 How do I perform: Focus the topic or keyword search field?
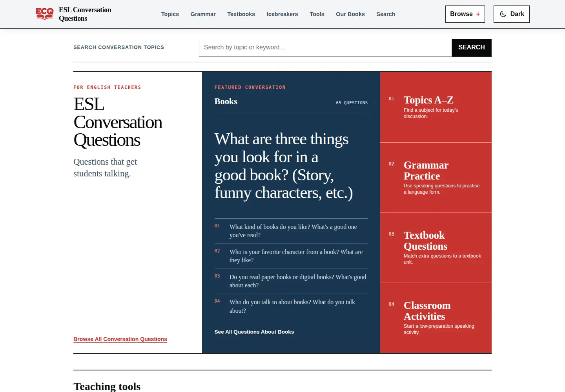coord(325,47)
